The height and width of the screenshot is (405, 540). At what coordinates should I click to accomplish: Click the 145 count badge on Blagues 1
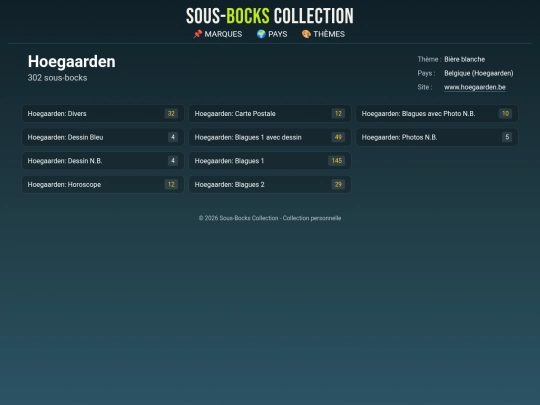coord(336,161)
